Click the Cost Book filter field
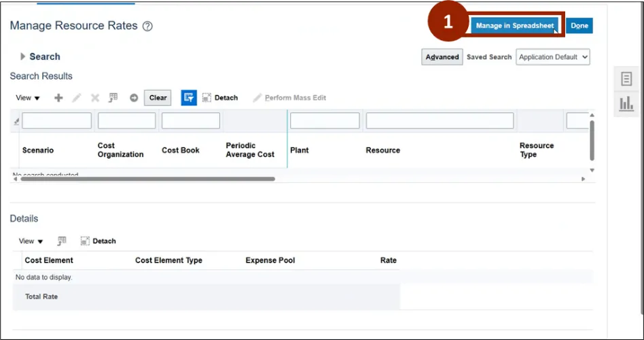Viewport: 644px width, 340px height. (191, 121)
